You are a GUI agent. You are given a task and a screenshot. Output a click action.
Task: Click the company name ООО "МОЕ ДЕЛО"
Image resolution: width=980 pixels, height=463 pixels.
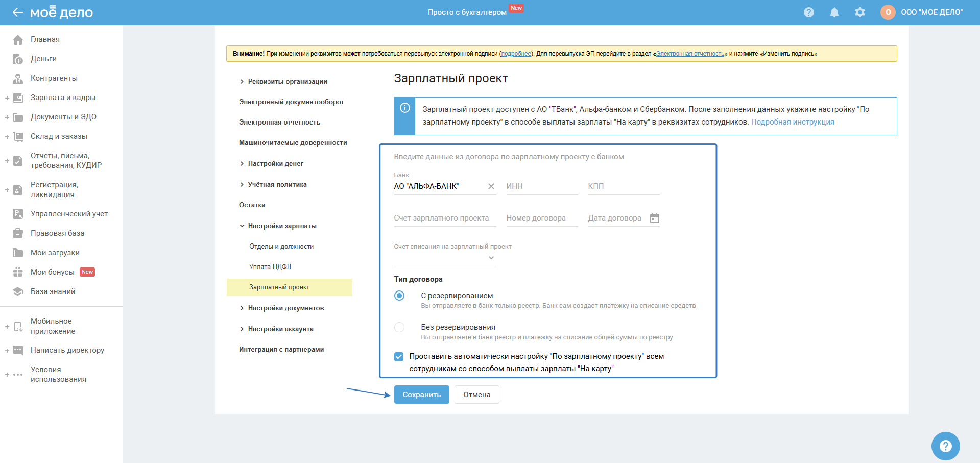(932, 12)
